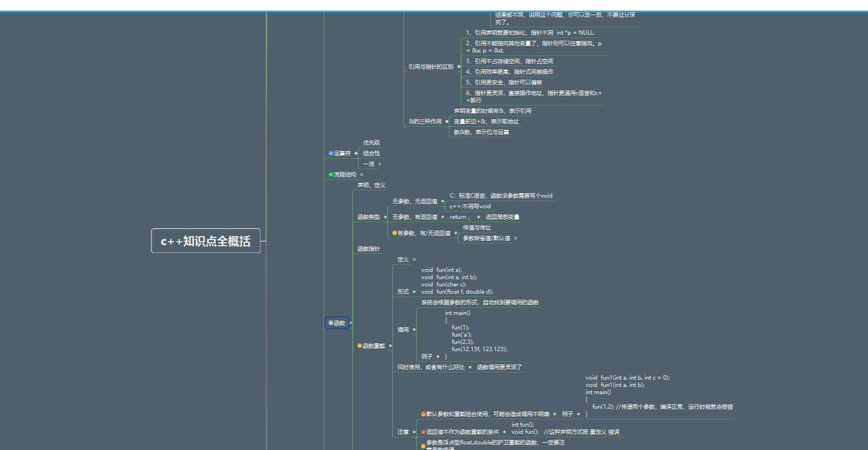Screen dimensions: 868x450
Task: Expand the collapsed 定义 node under 函数重载
Action: 414,260
